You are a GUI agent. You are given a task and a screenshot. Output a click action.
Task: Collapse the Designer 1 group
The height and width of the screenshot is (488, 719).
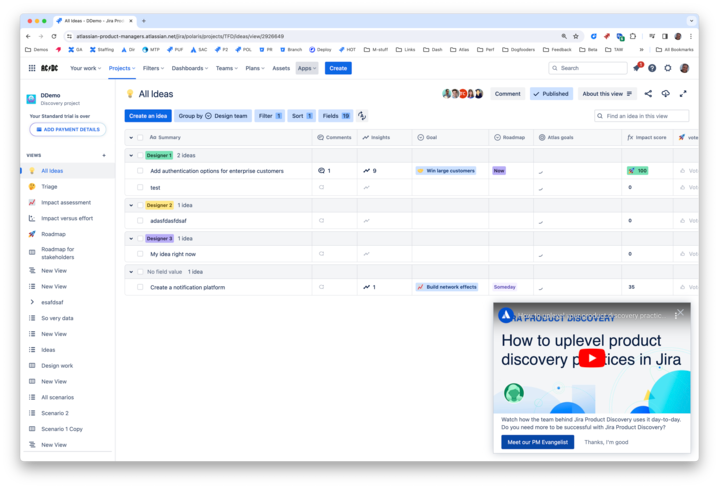click(x=131, y=155)
